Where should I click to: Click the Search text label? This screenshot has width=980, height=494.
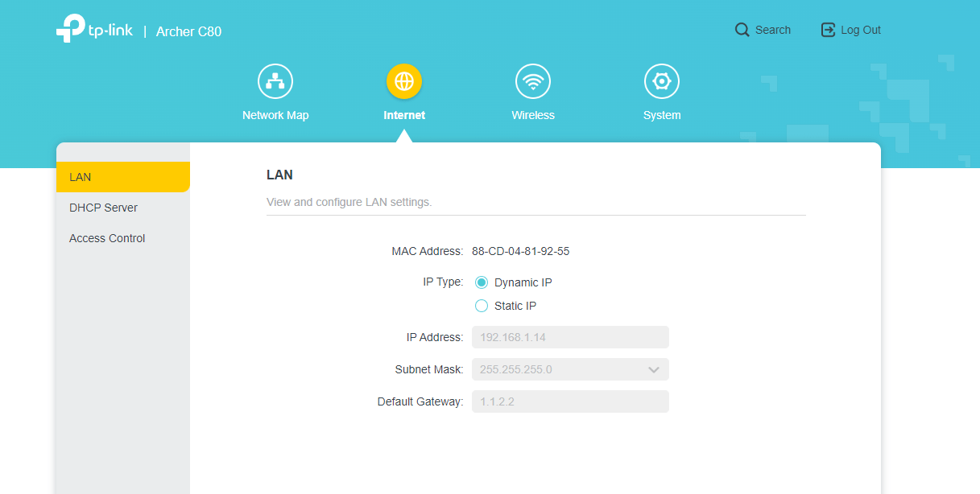(772, 30)
